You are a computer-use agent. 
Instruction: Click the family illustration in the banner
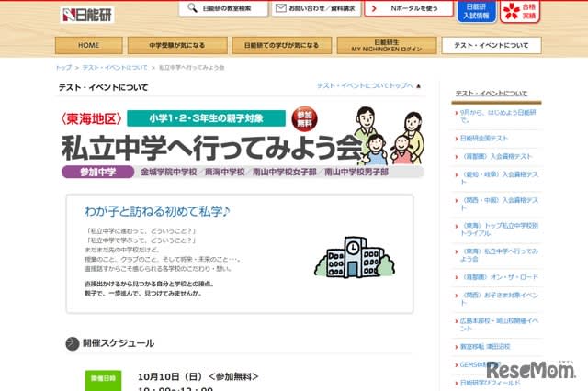(390, 136)
